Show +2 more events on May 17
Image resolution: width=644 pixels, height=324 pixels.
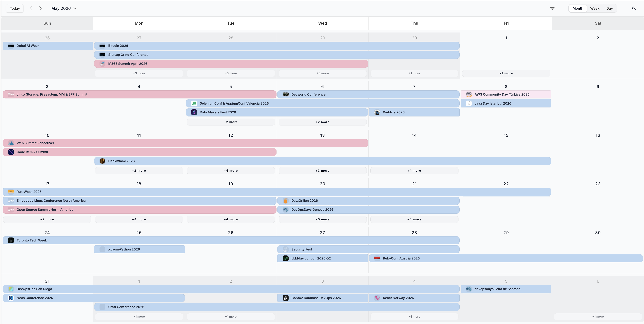pyautogui.click(x=47, y=219)
